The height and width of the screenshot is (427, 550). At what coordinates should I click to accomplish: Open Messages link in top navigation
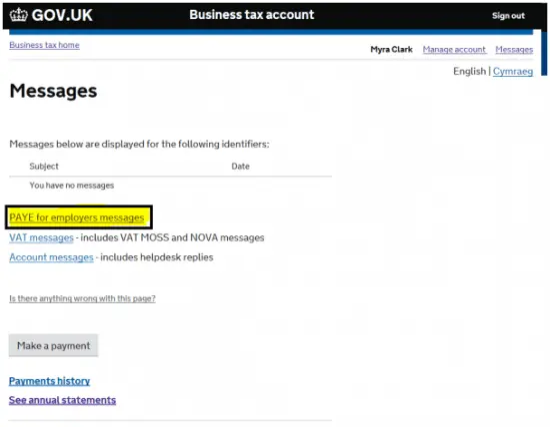[x=514, y=49]
